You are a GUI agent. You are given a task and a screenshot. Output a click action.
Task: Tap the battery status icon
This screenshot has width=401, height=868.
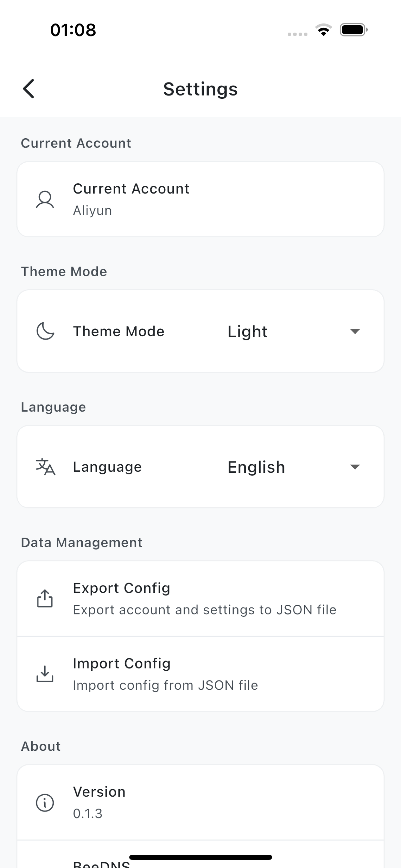click(x=354, y=30)
